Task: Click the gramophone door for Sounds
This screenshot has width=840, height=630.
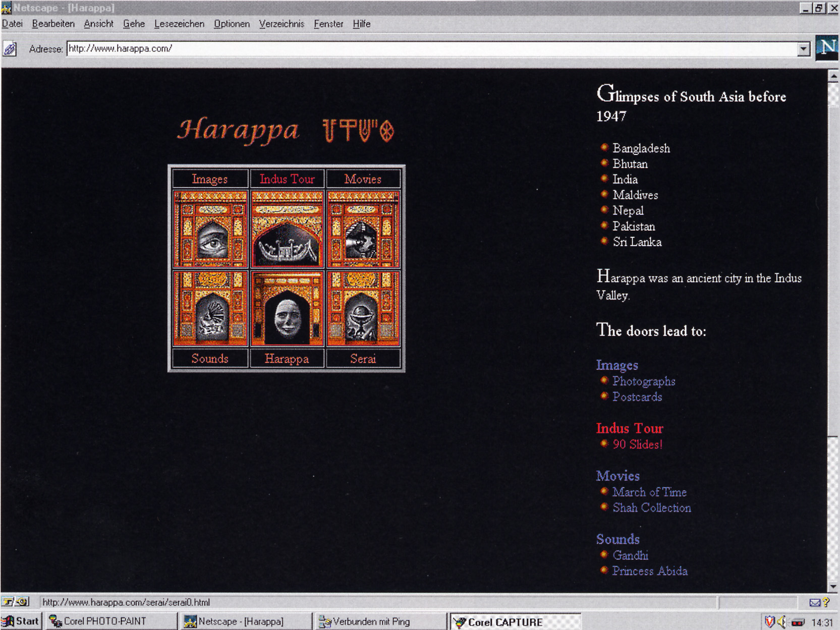Action: click(210, 309)
